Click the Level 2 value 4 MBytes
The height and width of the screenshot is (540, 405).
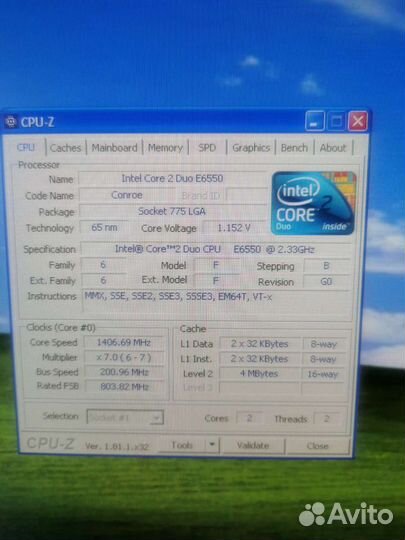click(x=259, y=374)
